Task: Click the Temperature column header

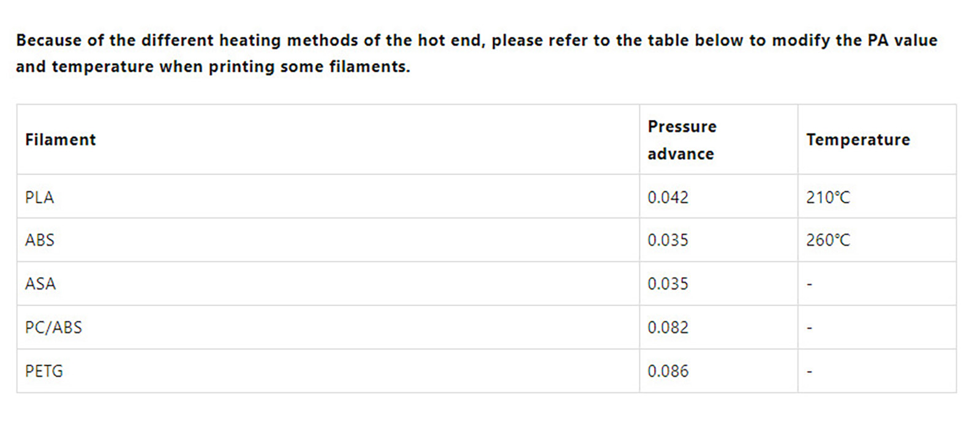Action: tap(877, 140)
